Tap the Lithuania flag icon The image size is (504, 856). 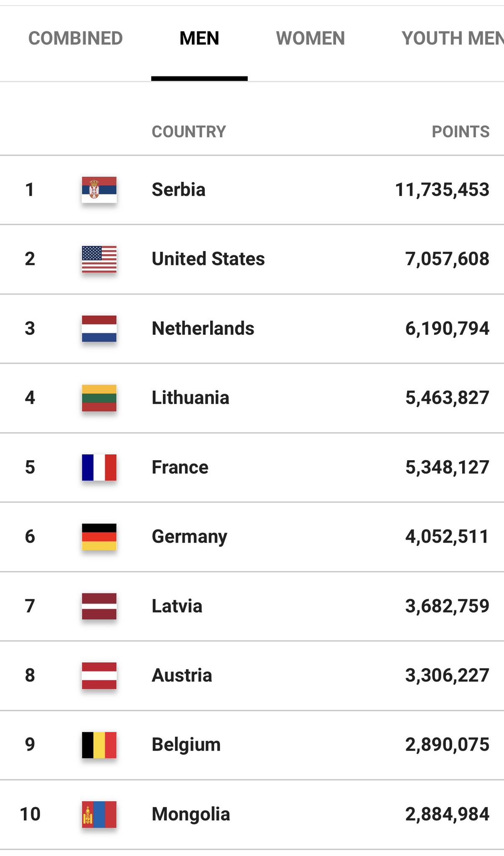[x=99, y=398]
